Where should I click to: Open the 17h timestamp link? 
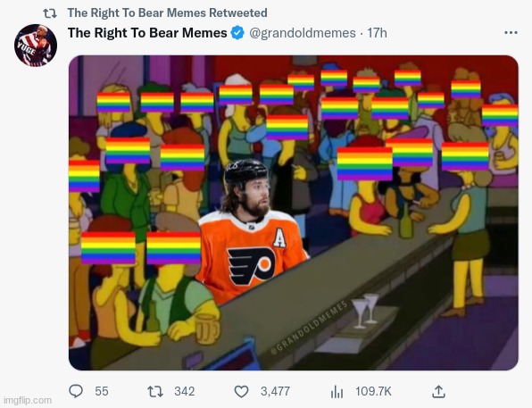(377, 33)
